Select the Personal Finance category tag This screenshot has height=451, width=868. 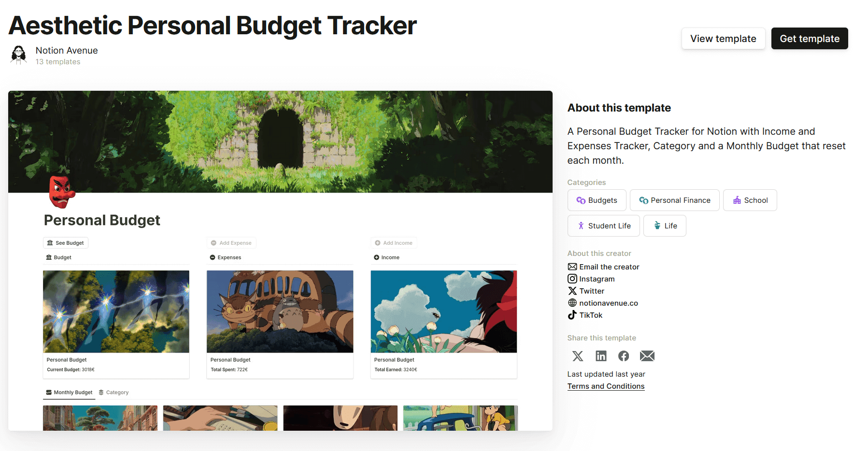tap(675, 200)
